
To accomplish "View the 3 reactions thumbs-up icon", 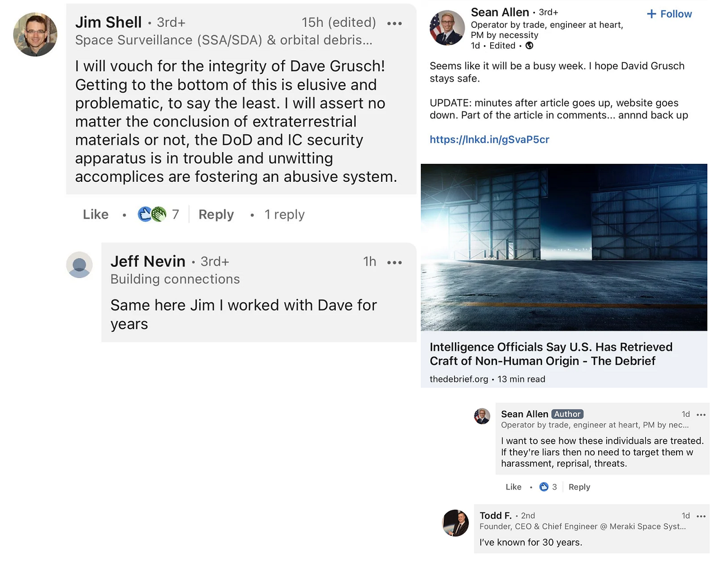I will coord(544,487).
